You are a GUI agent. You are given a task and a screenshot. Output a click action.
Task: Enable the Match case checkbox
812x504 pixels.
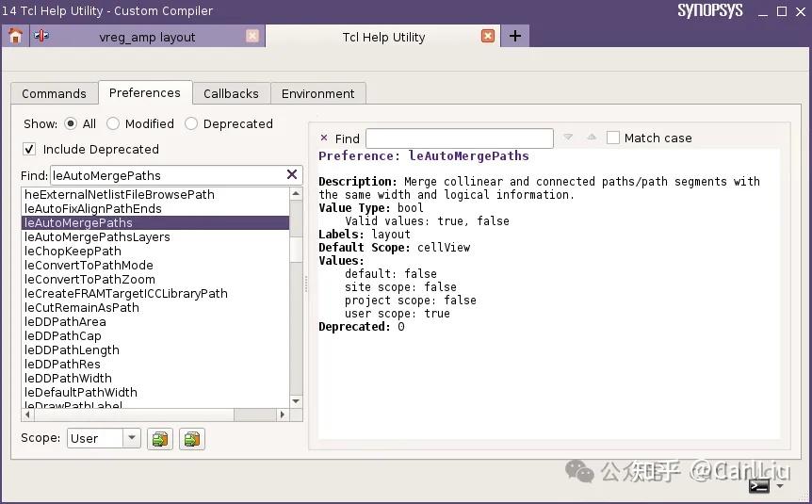(x=612, y=138)
